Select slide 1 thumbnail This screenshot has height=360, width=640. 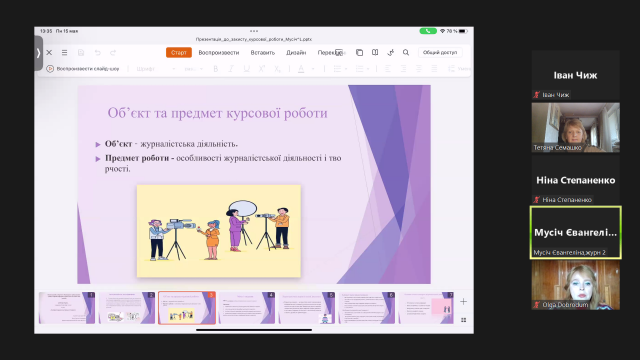pos(67,308)
